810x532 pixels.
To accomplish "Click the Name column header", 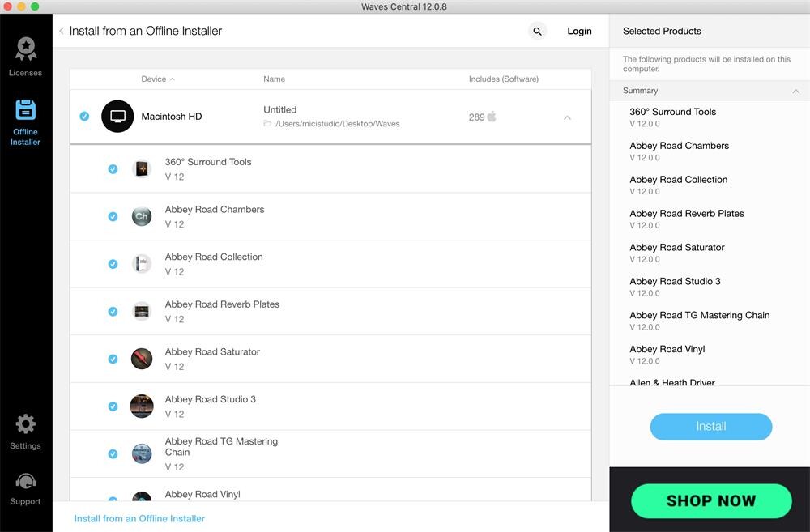I will point(275,79).
